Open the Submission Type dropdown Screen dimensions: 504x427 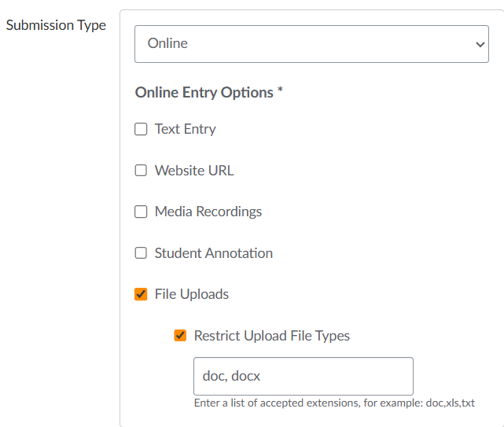pos(311,44)
